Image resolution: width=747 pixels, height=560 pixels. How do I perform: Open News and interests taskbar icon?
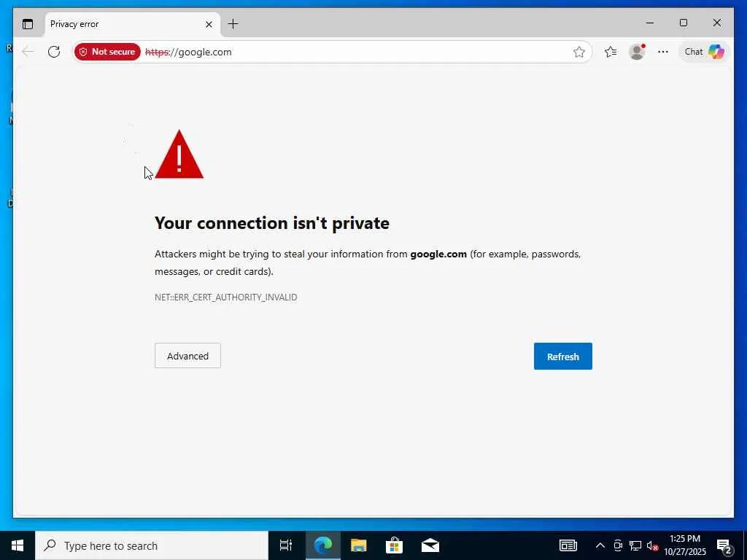pyautogui.click(x=568, y=545)
